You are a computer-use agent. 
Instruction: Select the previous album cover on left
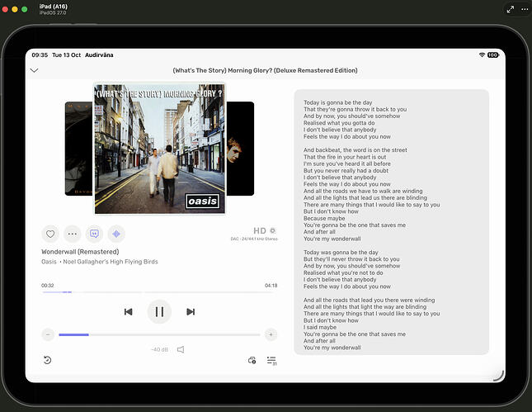tap(79, 149)
